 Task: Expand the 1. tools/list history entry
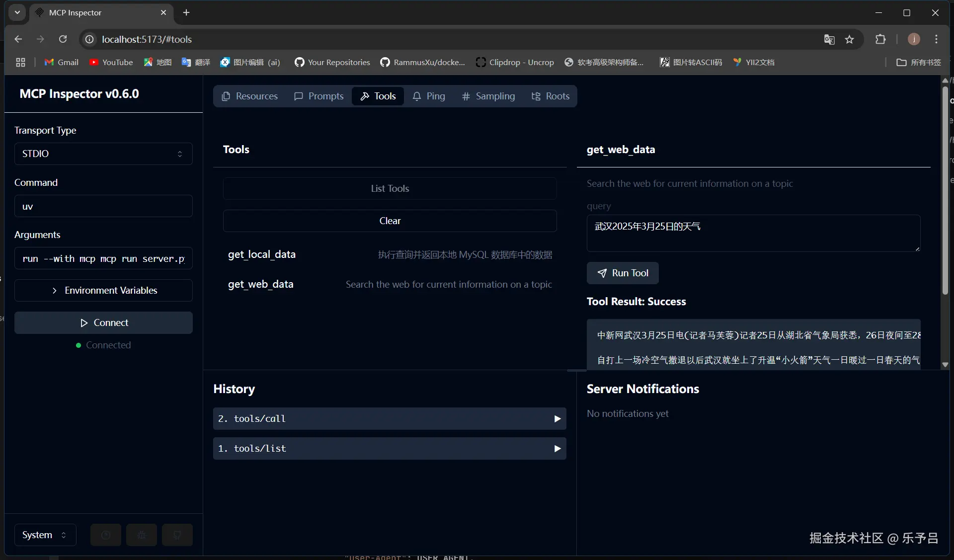(390, 449)
